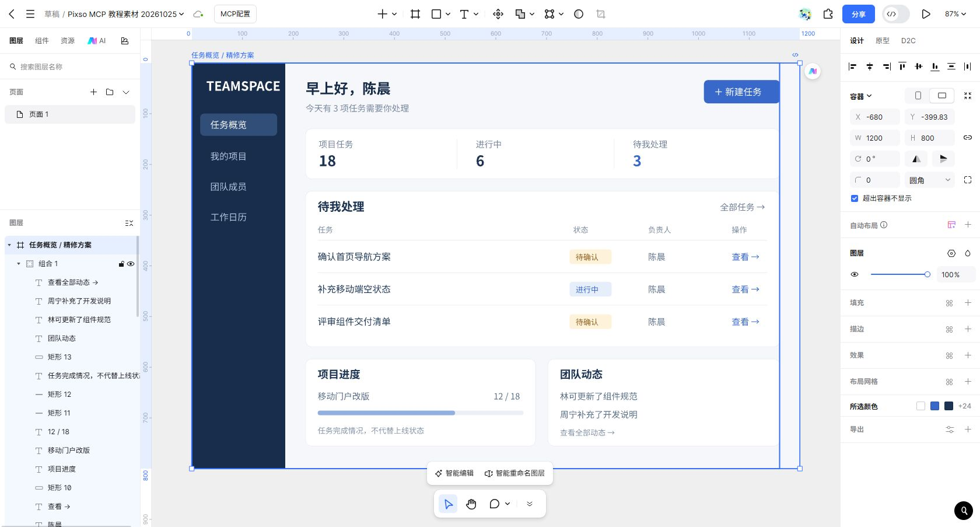
Task: Select the rectangle shape tool
Action: pyautogui.click(x=436, y=14)
